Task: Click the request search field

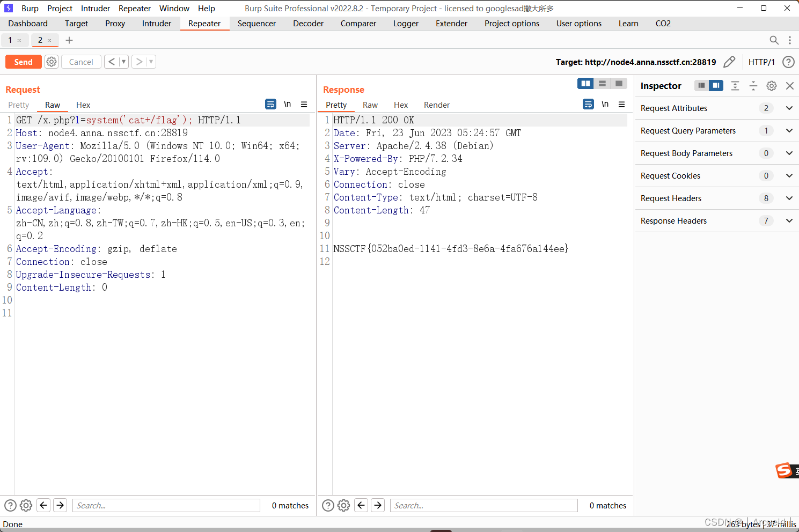Action: (166, 505)
